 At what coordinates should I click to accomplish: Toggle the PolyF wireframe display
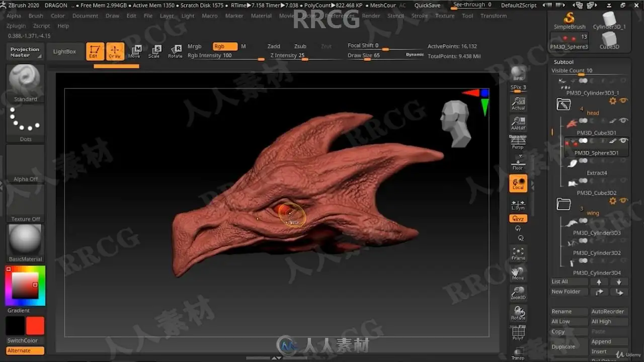[518, 333]
